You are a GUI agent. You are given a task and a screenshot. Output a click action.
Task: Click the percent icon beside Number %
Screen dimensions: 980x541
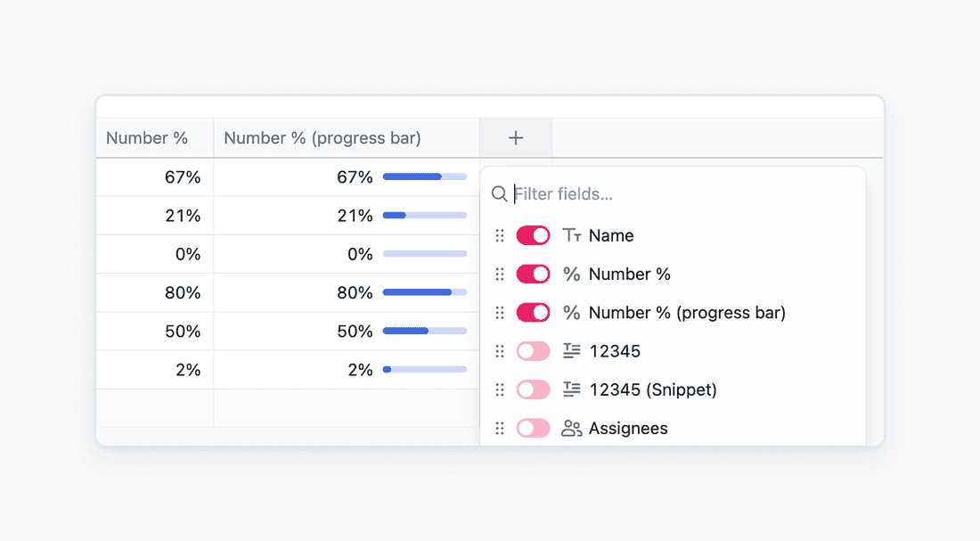click(571, 274)
